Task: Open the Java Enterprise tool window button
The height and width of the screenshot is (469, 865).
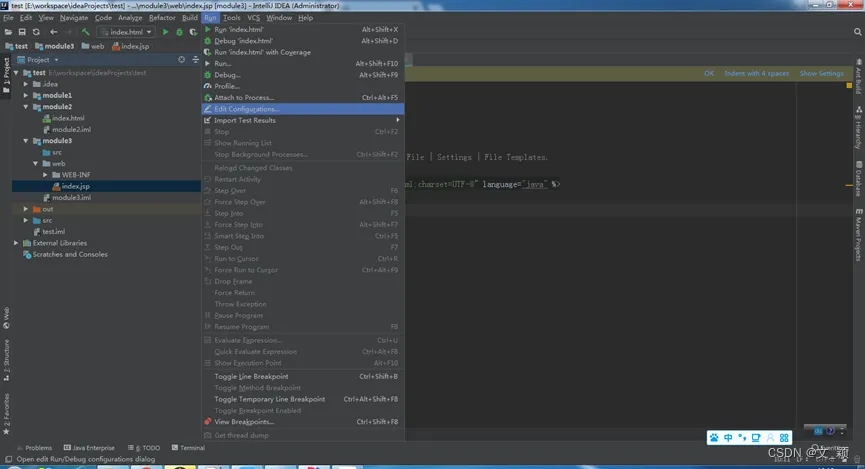Action: coord(89,448)
